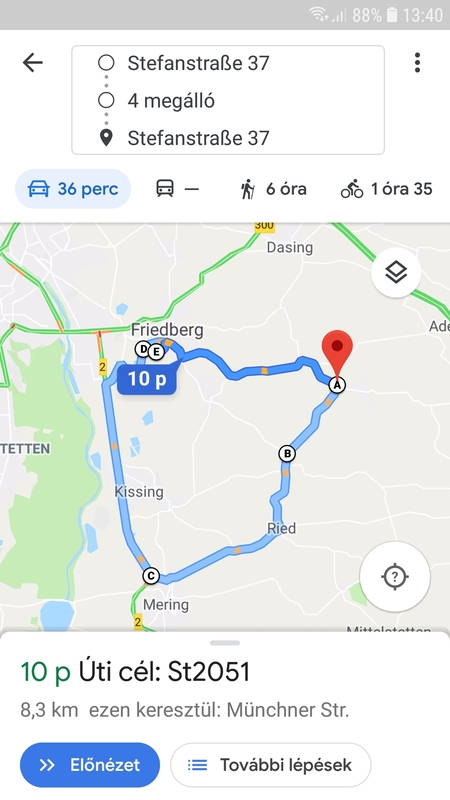Tap waypoint marker D in Friedberg
450x800 pixels.
(142, 349)
